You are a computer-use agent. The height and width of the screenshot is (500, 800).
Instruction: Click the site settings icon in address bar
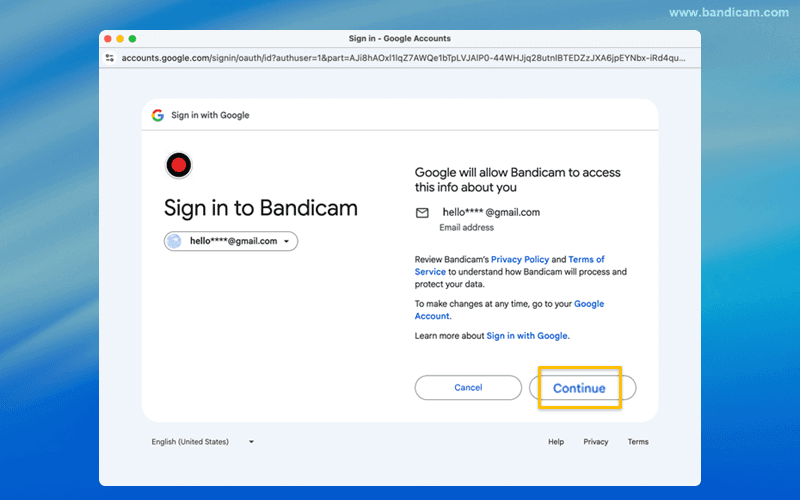[x=110, y=58]
